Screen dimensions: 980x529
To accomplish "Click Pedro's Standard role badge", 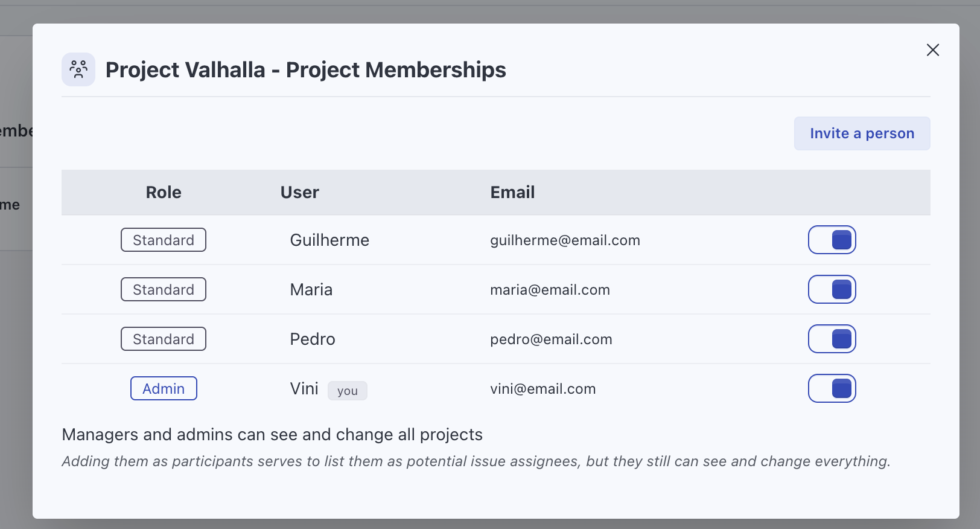I will (x=164, y=339).
